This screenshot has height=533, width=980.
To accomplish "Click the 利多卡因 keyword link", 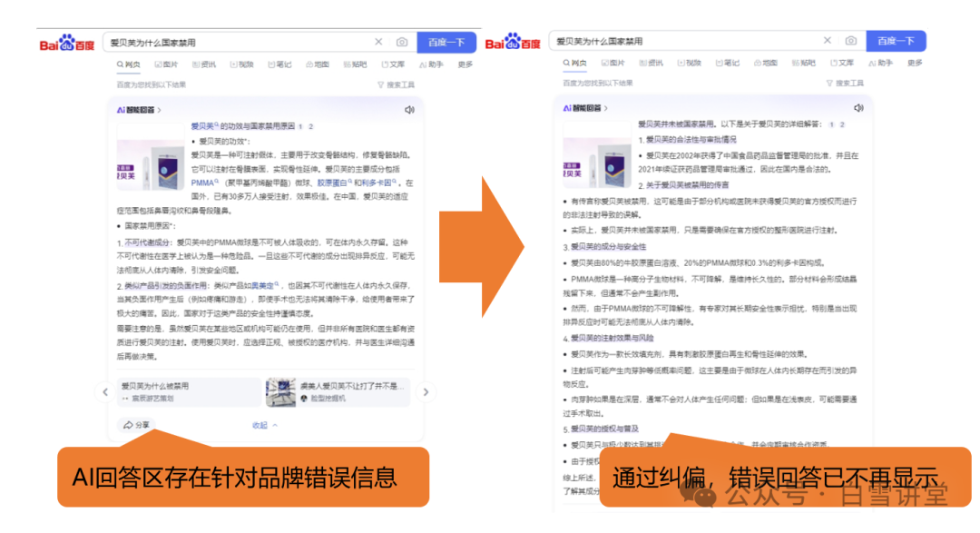I will click(378, 183).
